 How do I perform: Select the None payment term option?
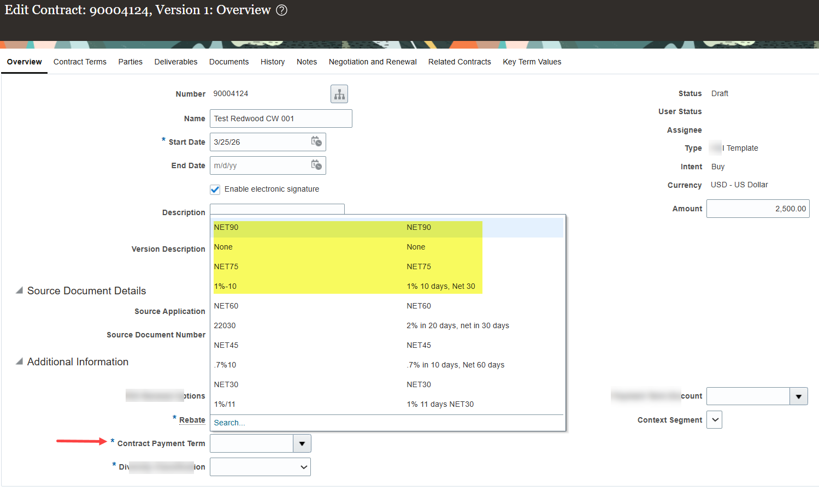coord(388,247)
